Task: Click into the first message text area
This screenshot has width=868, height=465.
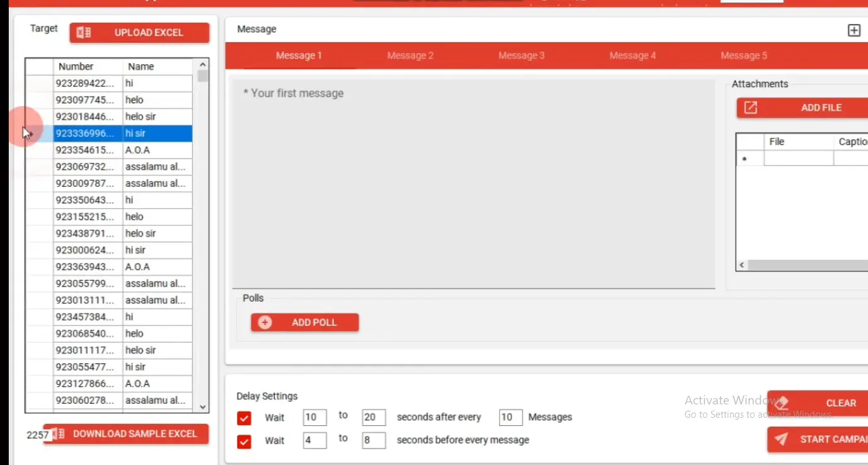Action: click(x=473, y=183)
